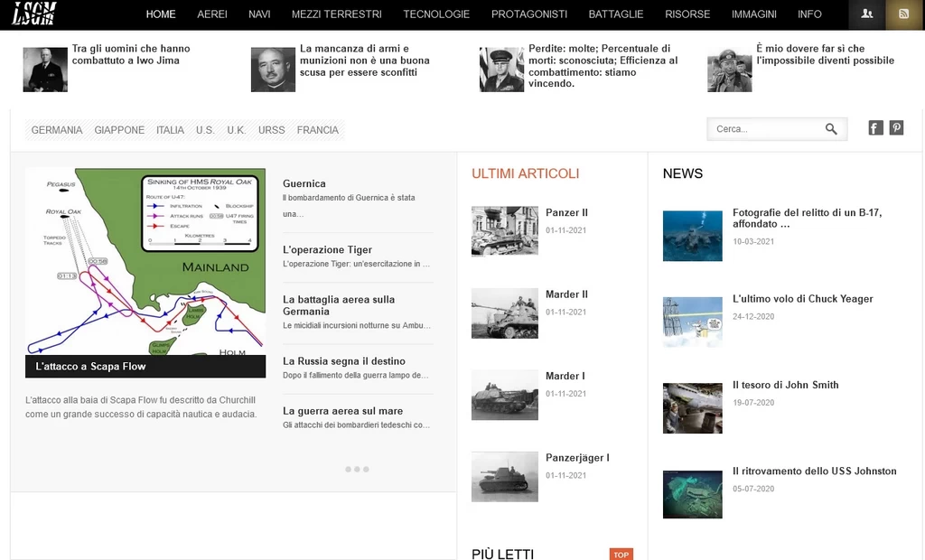Select the second slider pagination dot
925x560 pixels.
[357, 469]
